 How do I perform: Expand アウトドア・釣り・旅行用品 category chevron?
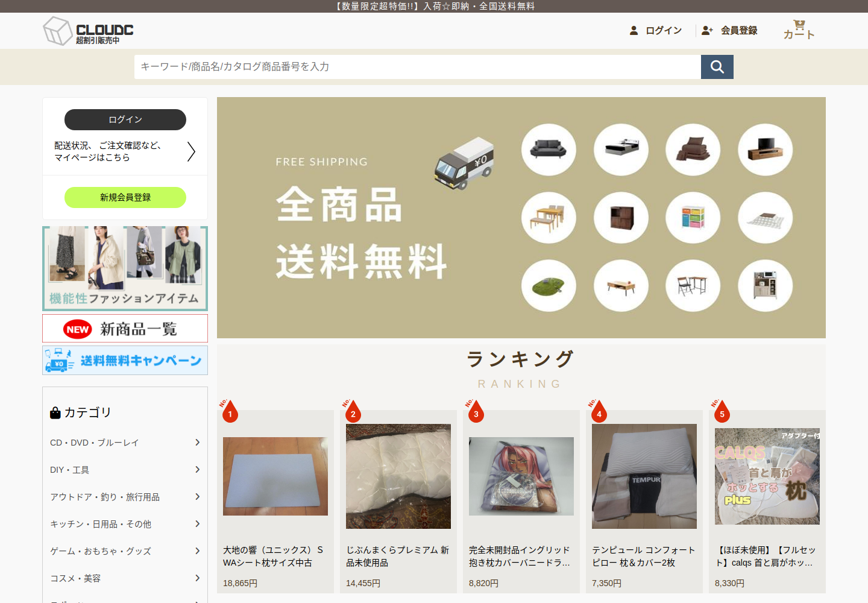[197, 497]
